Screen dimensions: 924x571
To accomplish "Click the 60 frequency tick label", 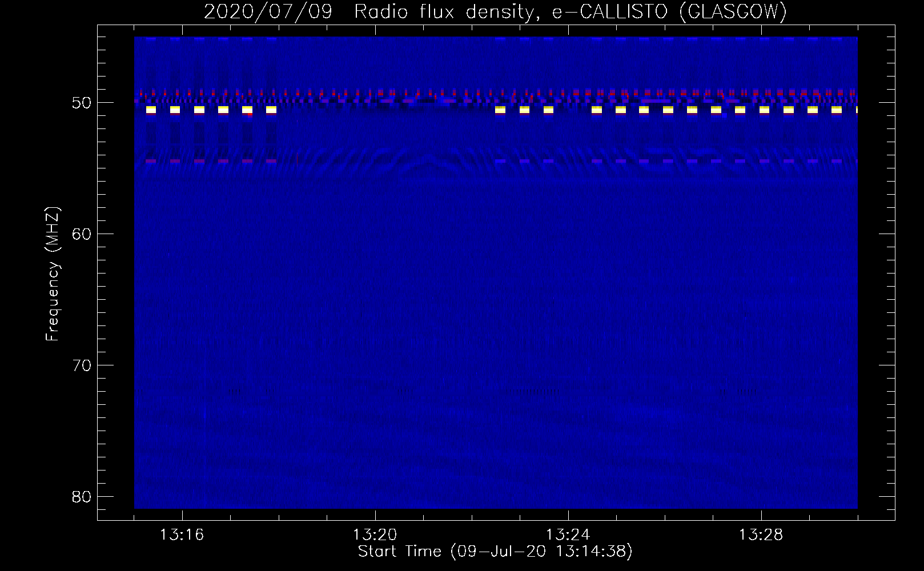I will (x=82, y=234).
